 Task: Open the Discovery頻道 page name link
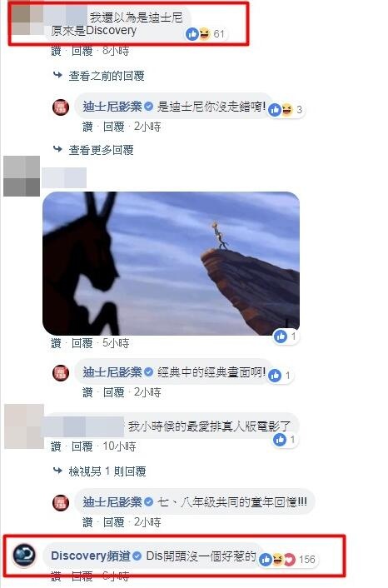coord(91,556)
